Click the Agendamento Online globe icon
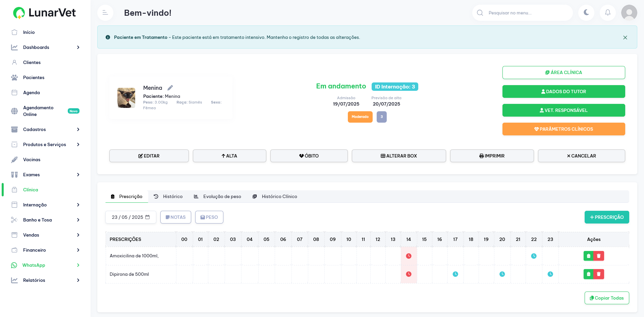644x317 pixels. pos(14,111)
